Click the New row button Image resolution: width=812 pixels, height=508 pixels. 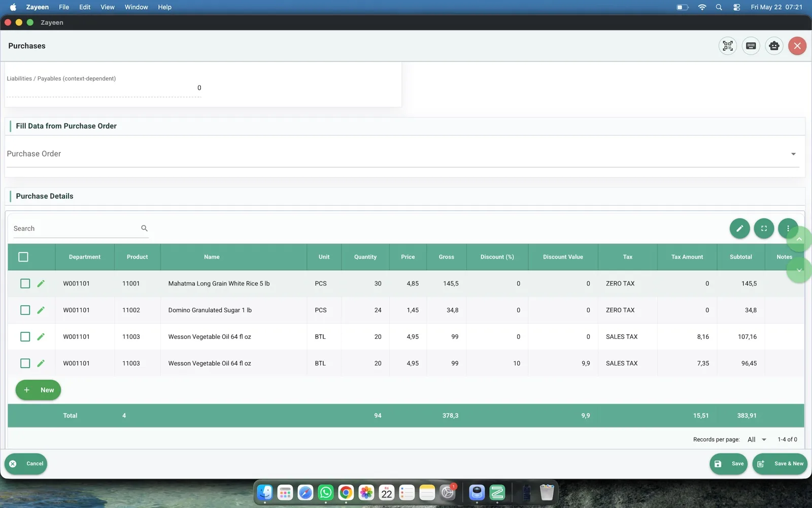point(38,390)
